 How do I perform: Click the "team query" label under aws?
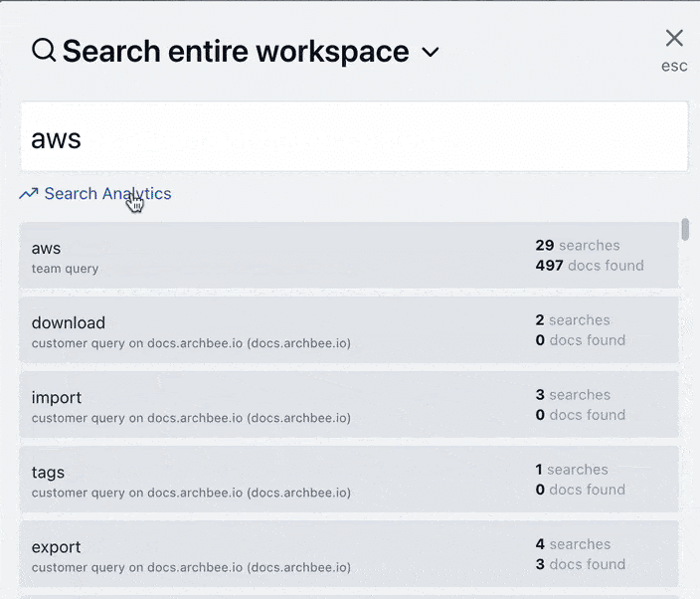65,269
